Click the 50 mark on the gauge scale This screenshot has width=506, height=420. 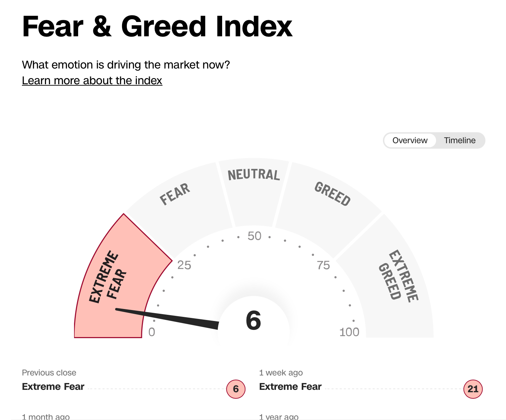(254, 236)
